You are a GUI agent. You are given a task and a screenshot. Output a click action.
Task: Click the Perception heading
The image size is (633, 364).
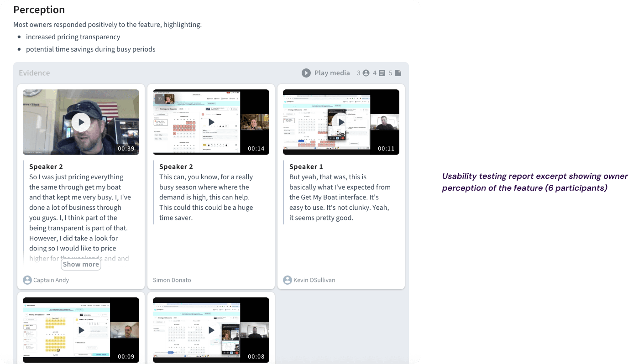[39, 10]
